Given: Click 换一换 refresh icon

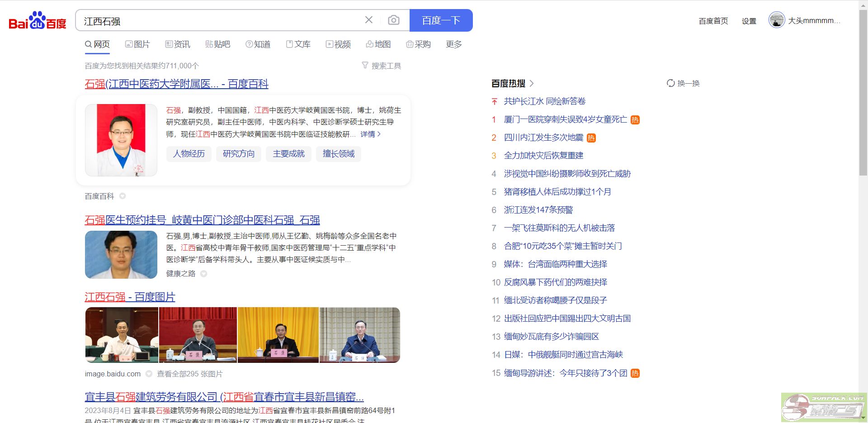Looking at the screenshot, I should pos(671,83).
